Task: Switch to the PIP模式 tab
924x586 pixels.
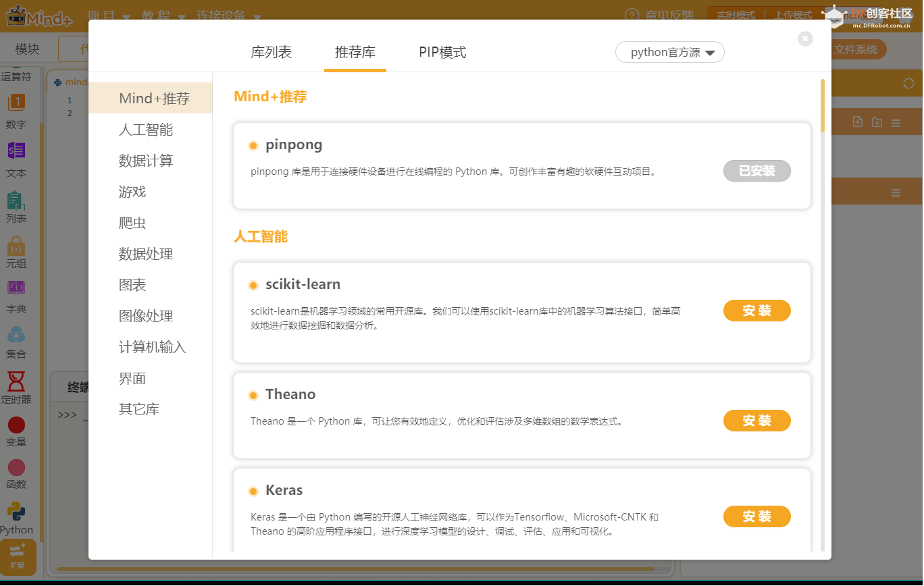Action: click(x=442, y=52)
